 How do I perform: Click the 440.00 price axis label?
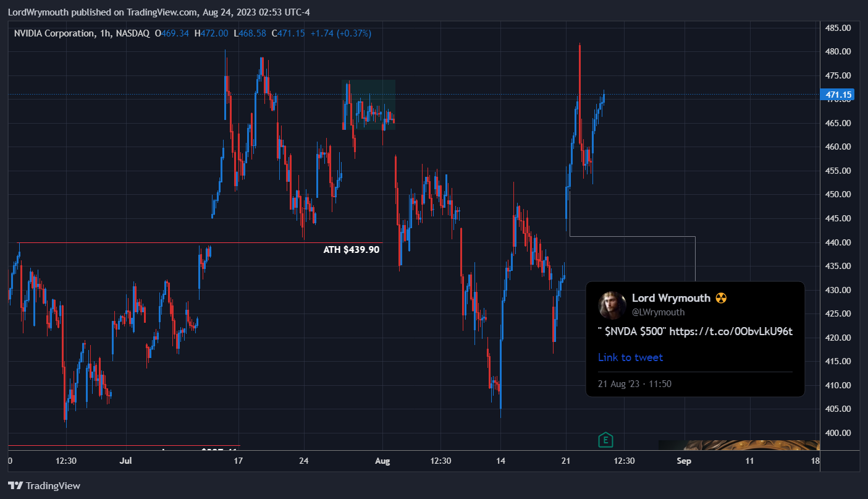838,242
